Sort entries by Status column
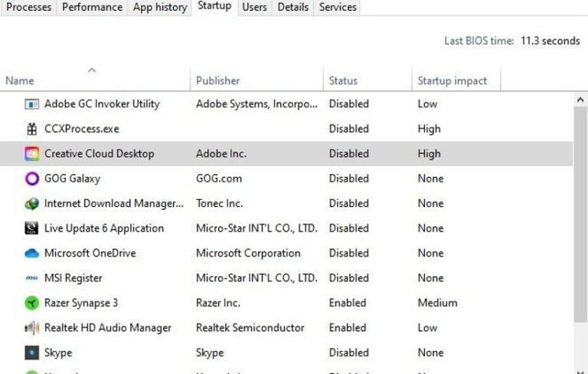The height and width of the screenshot is (374, 588). 343,80
